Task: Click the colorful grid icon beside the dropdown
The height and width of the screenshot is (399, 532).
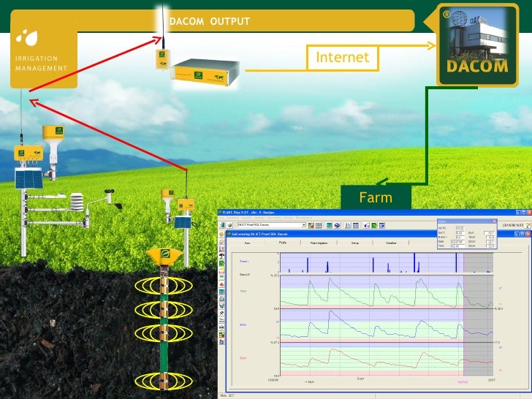Action: click(x=311, y=225)
